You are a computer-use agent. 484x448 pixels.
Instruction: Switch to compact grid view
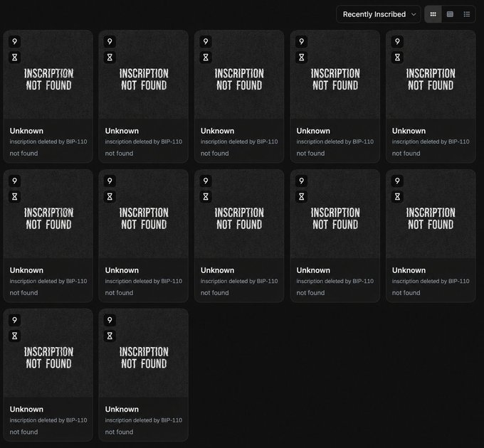tap(433, 14)
